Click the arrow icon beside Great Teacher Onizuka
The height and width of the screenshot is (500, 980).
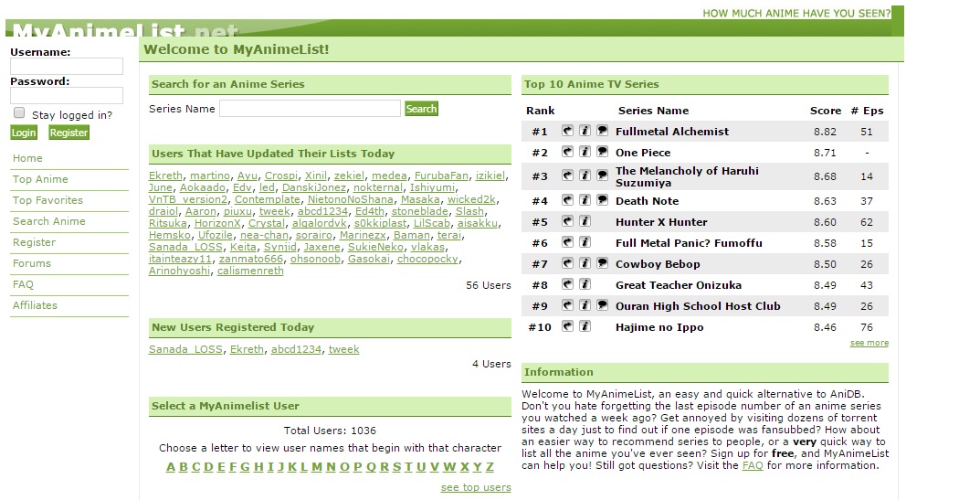coord(567,284)
